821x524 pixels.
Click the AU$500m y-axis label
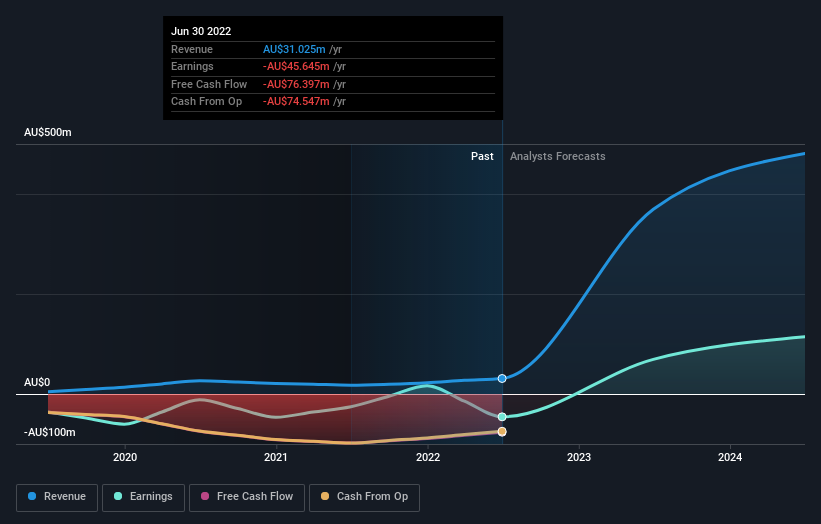click(x=48, y=132)
